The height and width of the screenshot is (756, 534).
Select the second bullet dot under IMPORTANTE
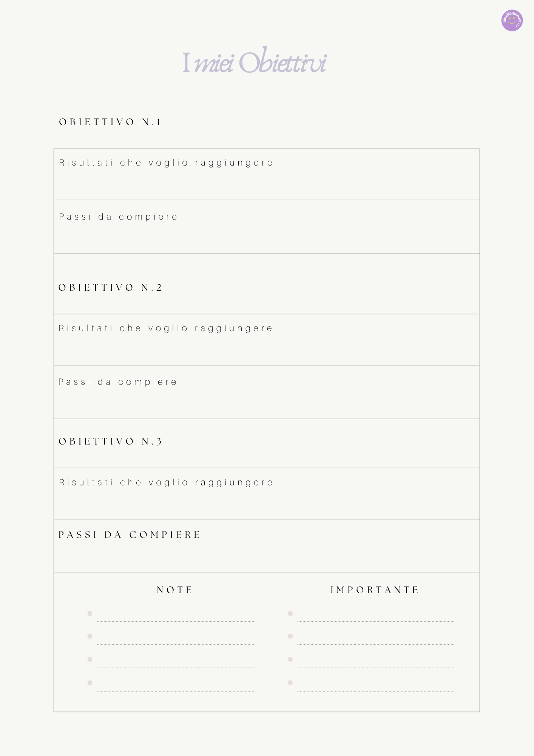coord(290,636)
